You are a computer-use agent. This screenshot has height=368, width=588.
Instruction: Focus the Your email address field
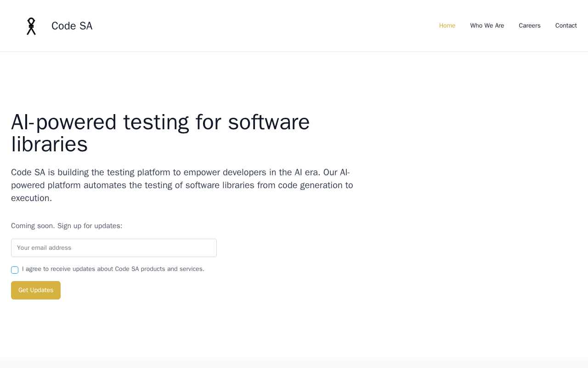pos(114,248)
